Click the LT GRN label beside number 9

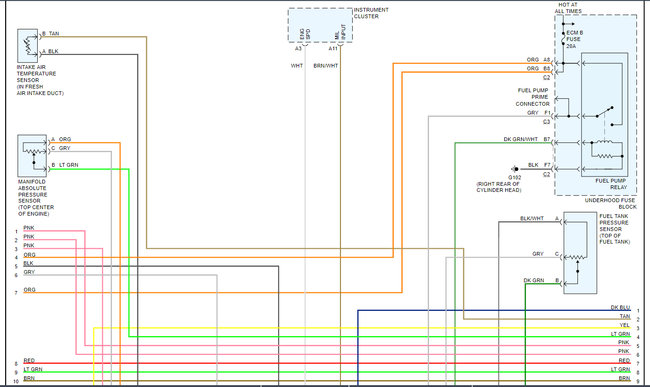[x=33, y=369]
